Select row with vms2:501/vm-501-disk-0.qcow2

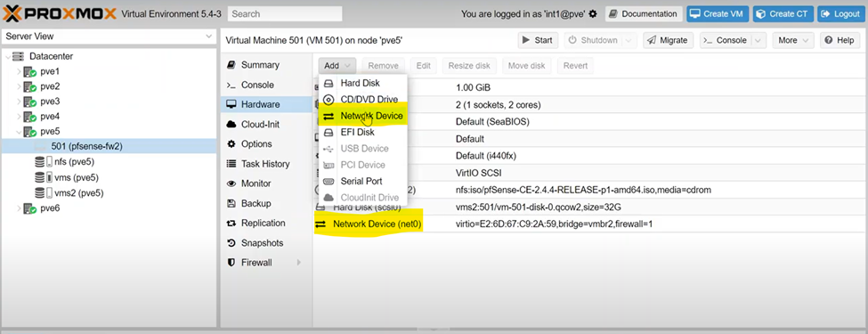tap(588, 208)
